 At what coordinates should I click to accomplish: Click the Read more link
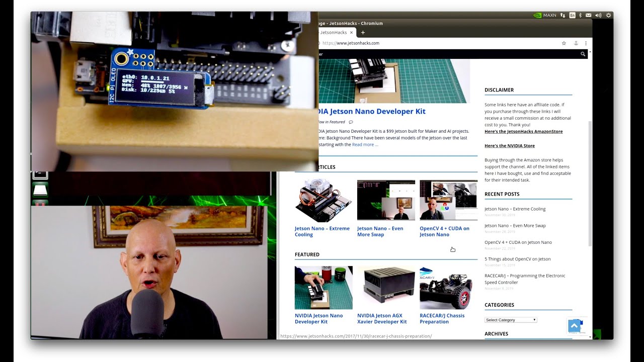[x=365, y=144]
